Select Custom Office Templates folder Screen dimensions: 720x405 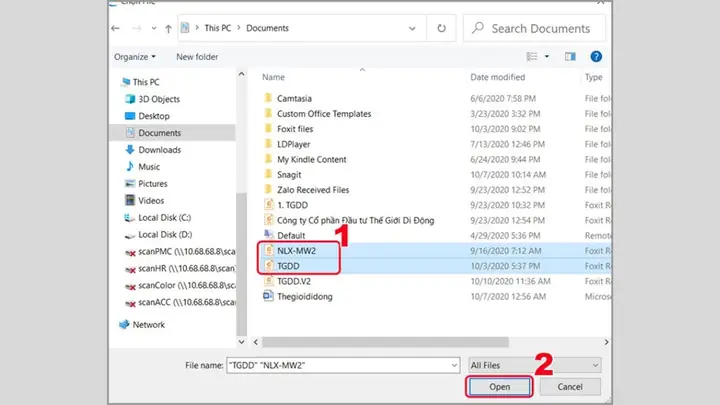tap(324, 114)
